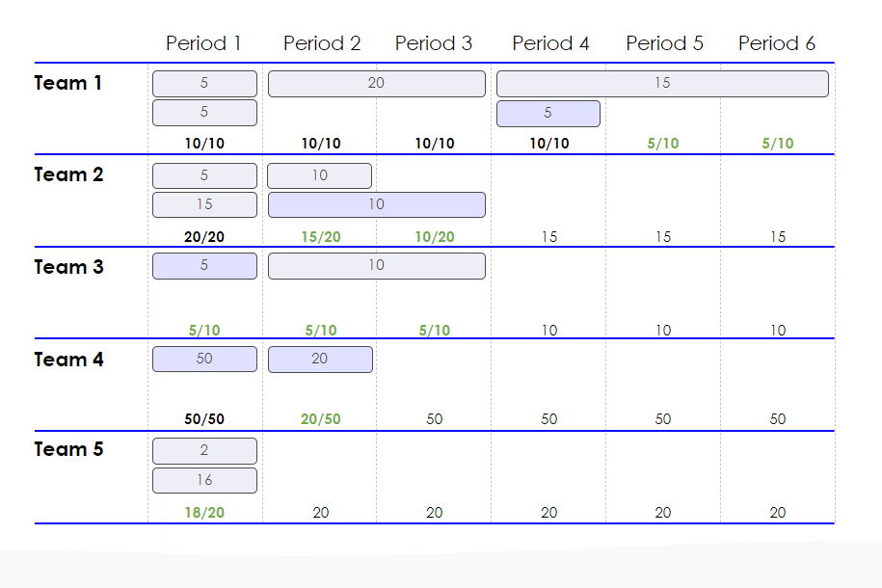Click Team 3's highlighted 5 block
The height and width of the screenshot is (588, 882).
(204, 266)
